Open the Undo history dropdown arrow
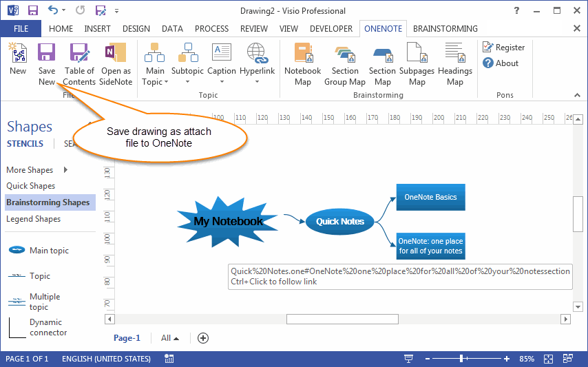This screenshot has width=588, height=367. [x=63, y=10]
